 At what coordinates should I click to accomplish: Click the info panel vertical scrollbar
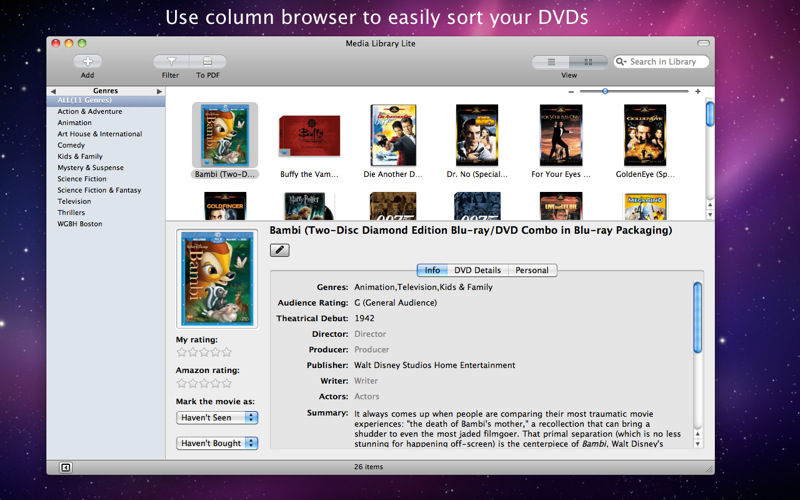[697, 317]
